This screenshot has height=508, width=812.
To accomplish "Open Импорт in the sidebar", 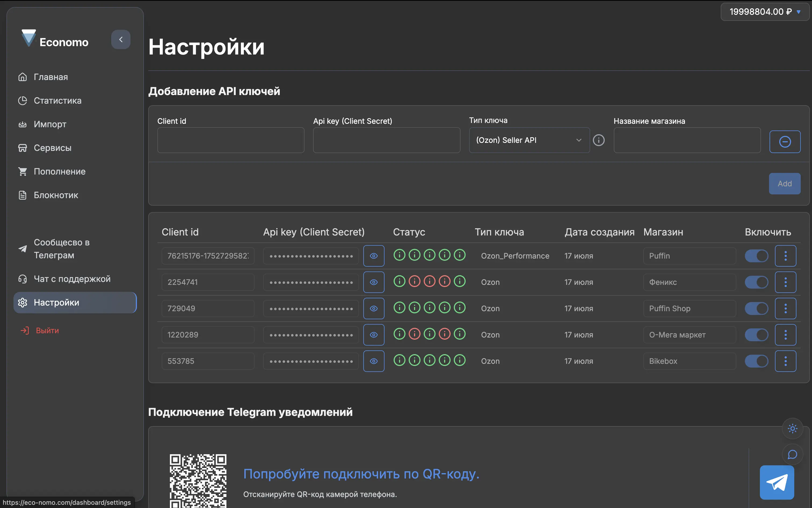I will [x=75, y=124].
